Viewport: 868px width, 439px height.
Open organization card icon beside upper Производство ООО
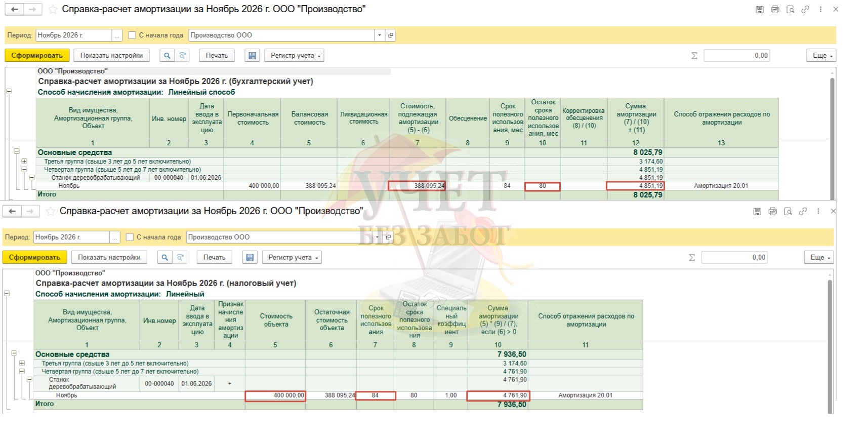pyautogui.click(x=390, y=35)
